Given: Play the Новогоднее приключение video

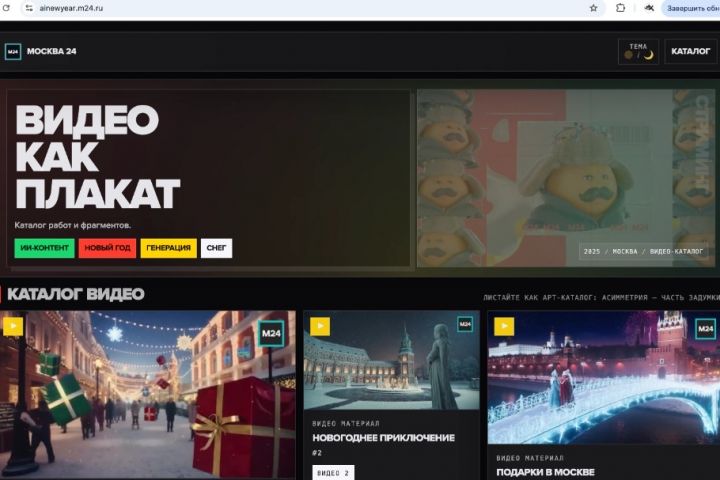Looking at the screenshot, I should pyautogui.click(x=320, y=327).
